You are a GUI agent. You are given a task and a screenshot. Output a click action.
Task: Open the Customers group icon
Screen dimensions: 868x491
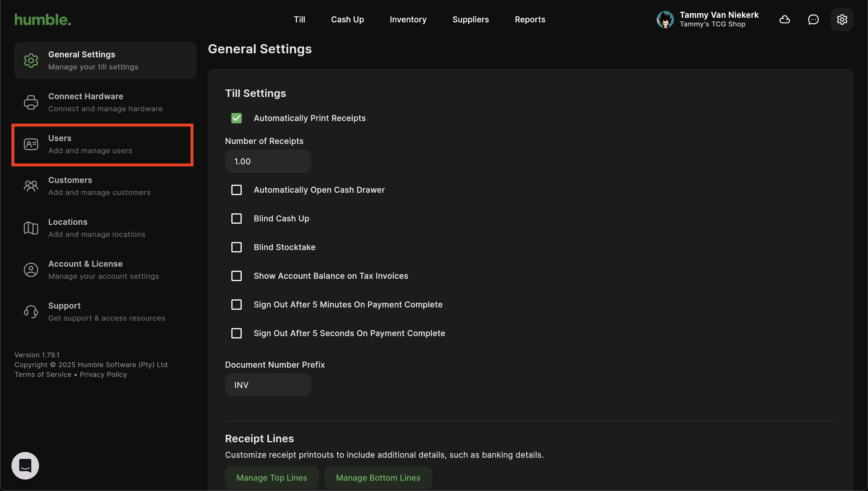[x=31, y=186]
